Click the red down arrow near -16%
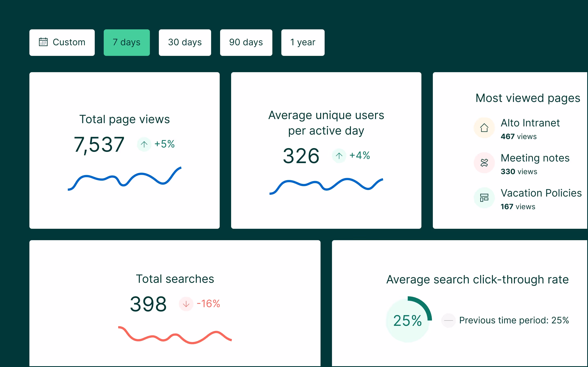Viewport: 588px width, 367px height. click(186, 304)
